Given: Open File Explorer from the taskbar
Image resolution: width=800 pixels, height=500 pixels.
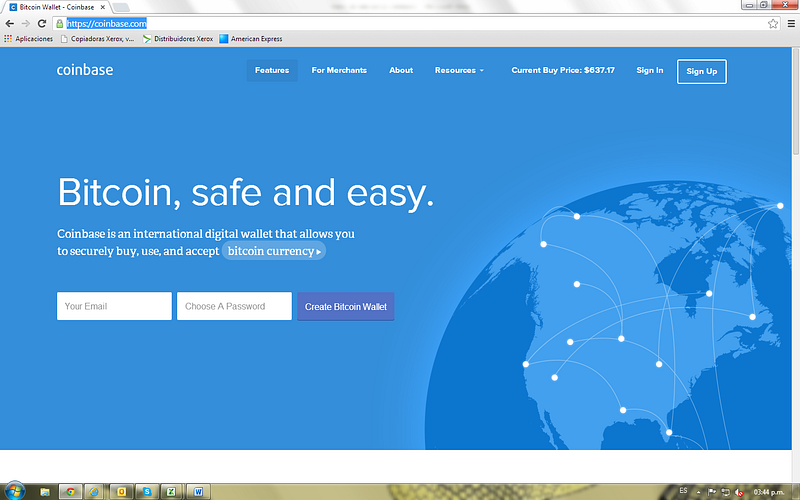Looking at the screenshot, I should click(x=45, y=492).
